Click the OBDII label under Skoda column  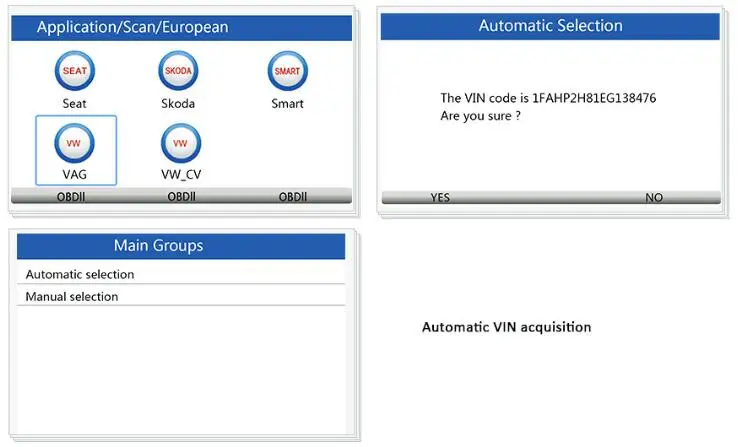(x=182, y=197)
